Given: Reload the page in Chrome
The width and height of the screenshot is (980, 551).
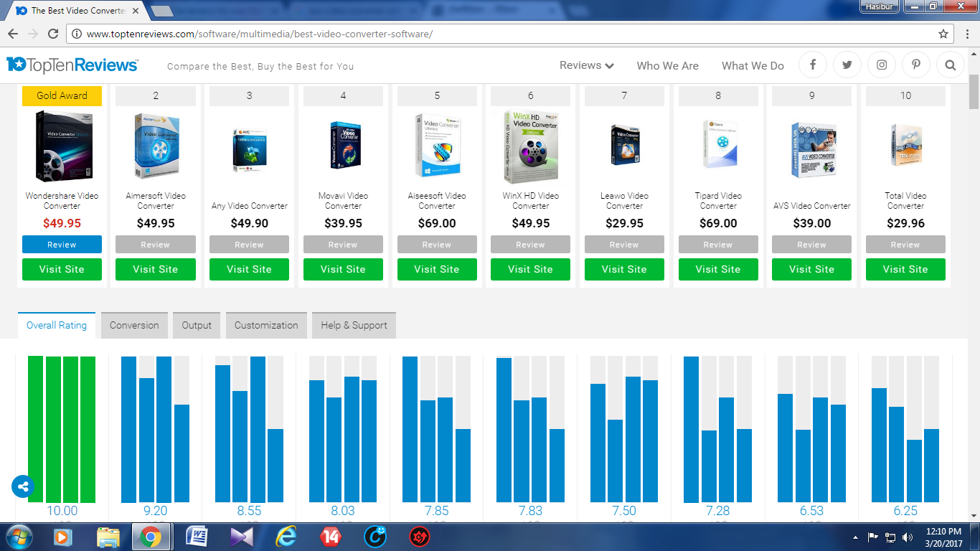Looking at the screenshot, I should pyautogui.click(x=53, y=34).
